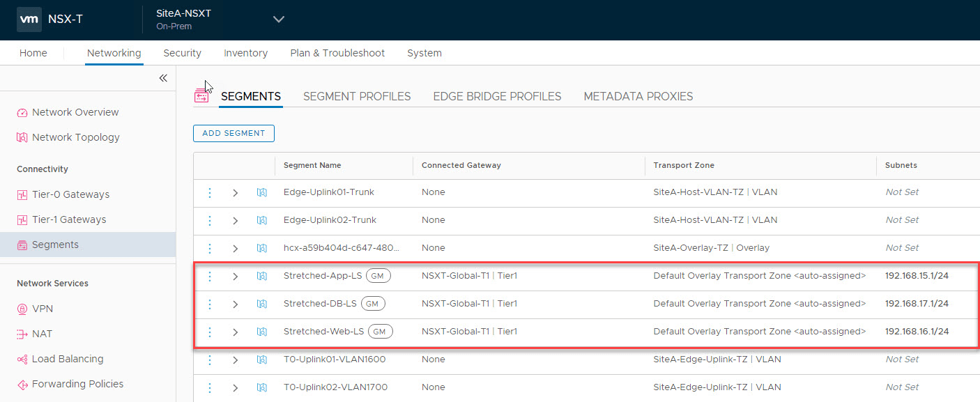
Task: Open actions menu for hcx-a59b404d segment
Action: (x=210, y=248)
